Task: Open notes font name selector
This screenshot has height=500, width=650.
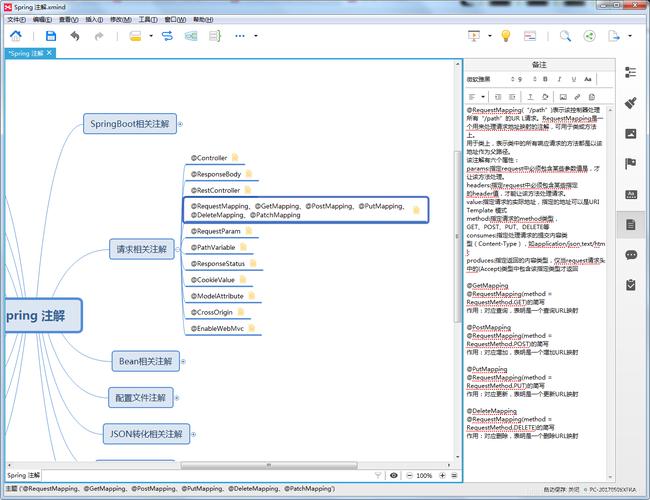Action: pyautogui.click(x=491, y=79)
